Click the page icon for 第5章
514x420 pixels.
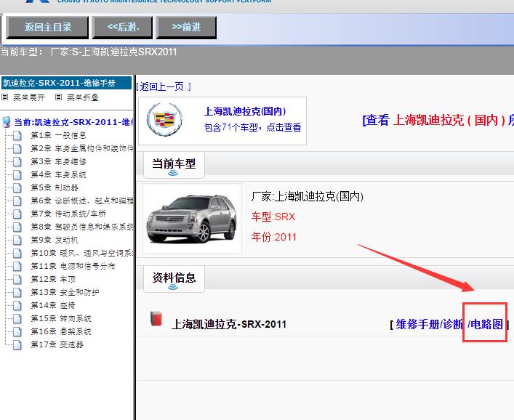point(17,188)
